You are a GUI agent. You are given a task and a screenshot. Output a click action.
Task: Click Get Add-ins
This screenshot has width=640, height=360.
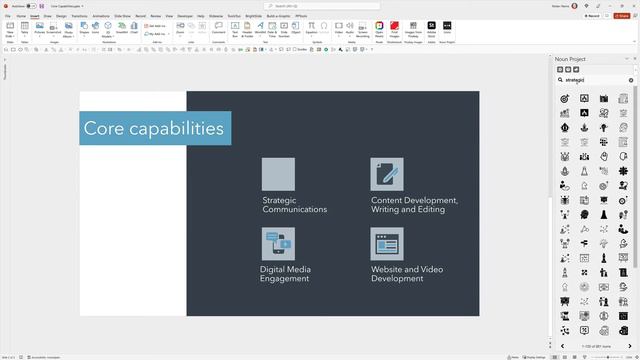point(155,26)
